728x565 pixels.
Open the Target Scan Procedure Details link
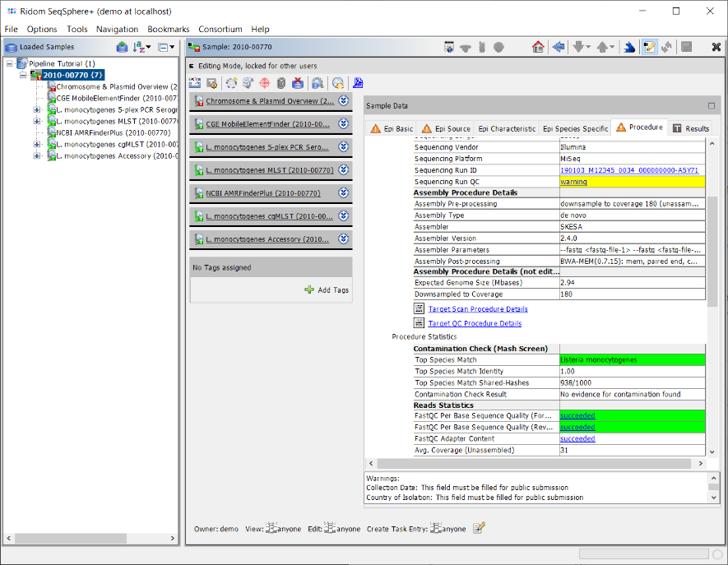pos(478,308)
